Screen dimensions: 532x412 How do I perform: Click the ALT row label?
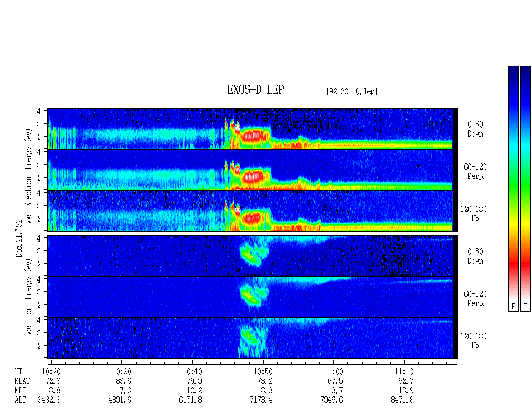tap(20, 400)
